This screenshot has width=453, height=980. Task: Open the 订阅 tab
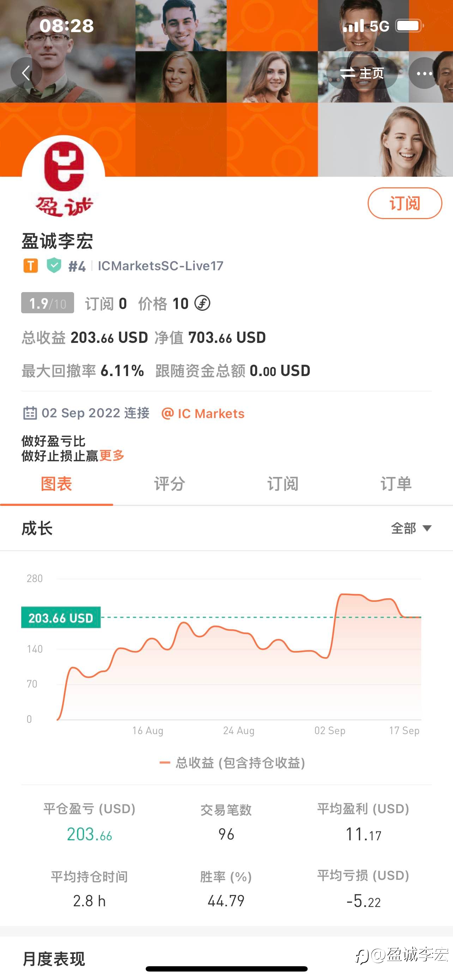pyautogui.click(x=283, y=484)
